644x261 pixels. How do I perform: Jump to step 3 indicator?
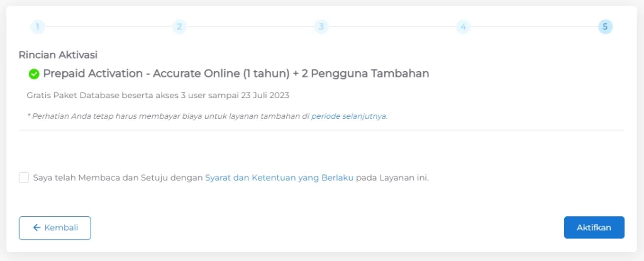click(x=321, y=26)
